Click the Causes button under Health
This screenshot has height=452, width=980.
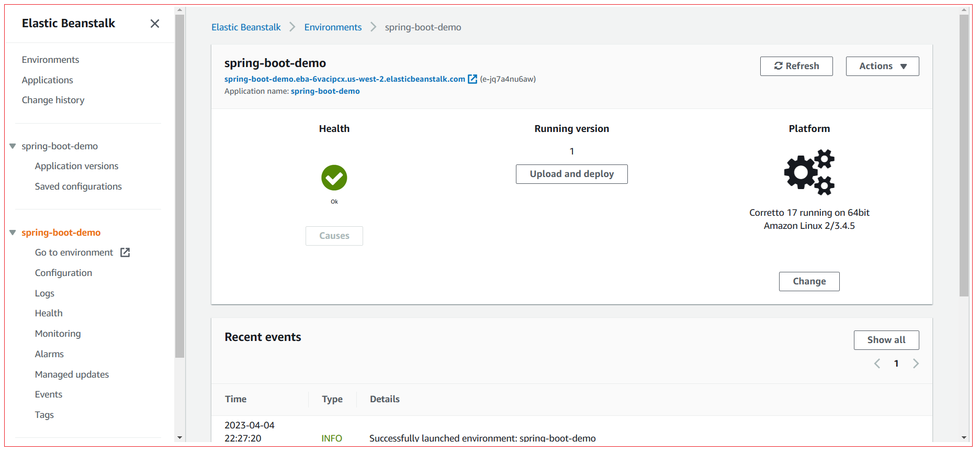(x=334, y=236)
